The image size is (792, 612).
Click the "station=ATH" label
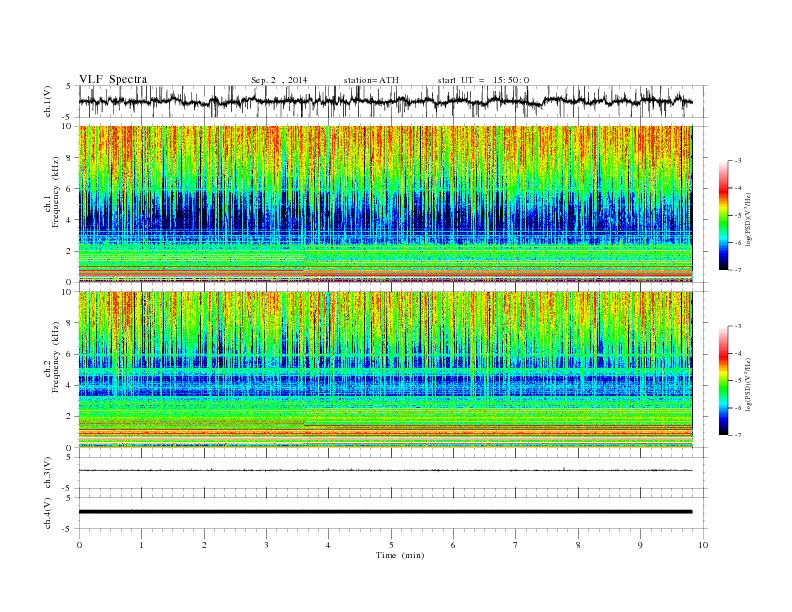click(x=371, y=80)
